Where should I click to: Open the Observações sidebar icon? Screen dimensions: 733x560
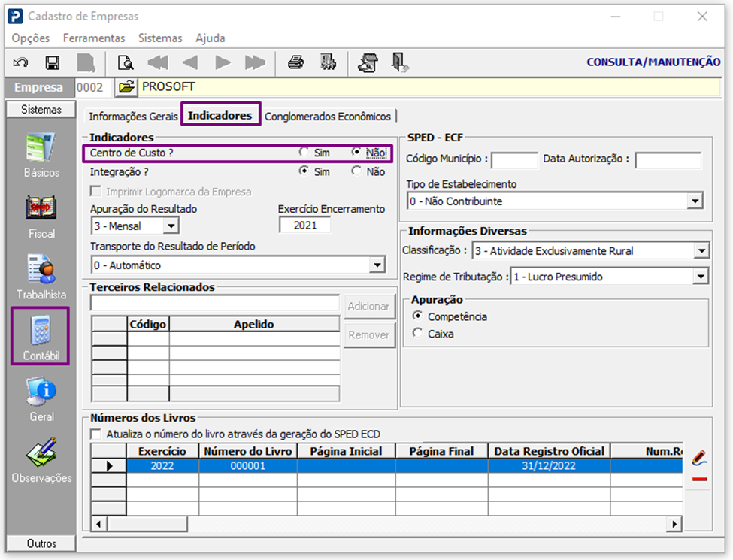pyautogui.click(x=41, y=460)
